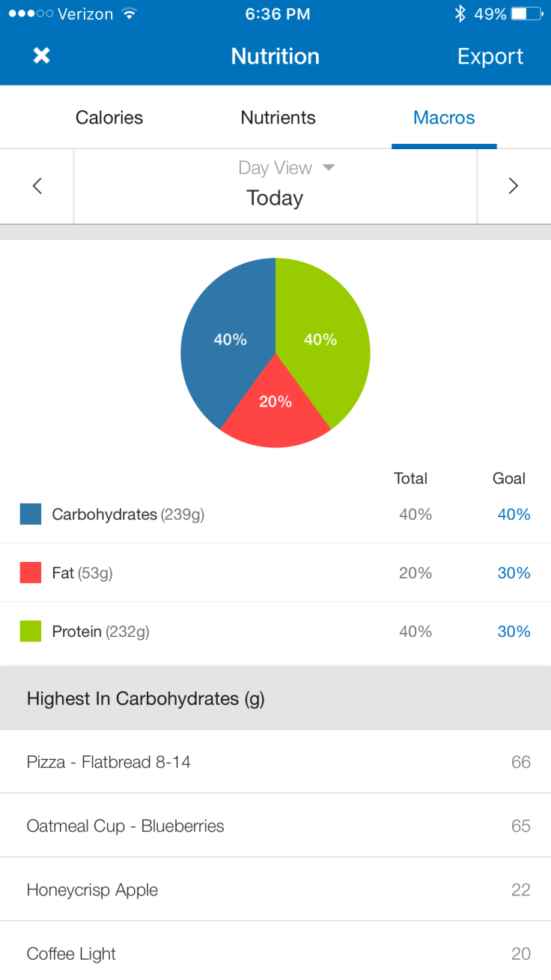Open the Oatmeal Cup - Blueberries entry
Screen dimensions: 551x980
[275, 826]
